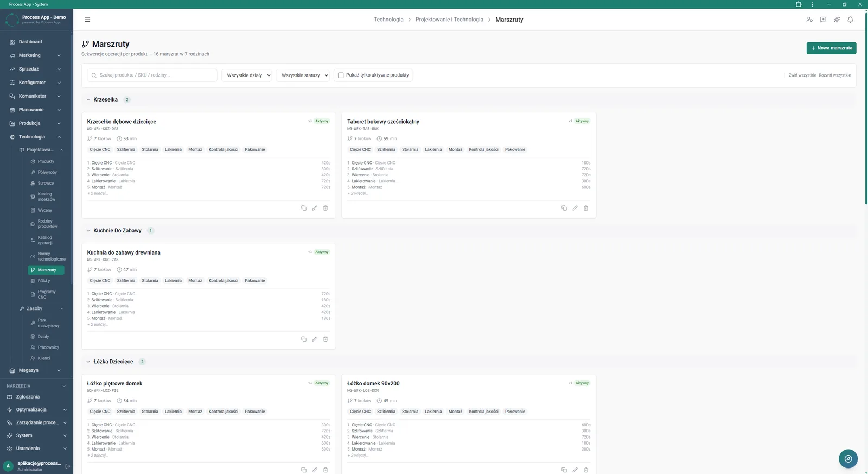
Task: Collapse the Łóżka Dziecięce group
Action: point(88,362)
